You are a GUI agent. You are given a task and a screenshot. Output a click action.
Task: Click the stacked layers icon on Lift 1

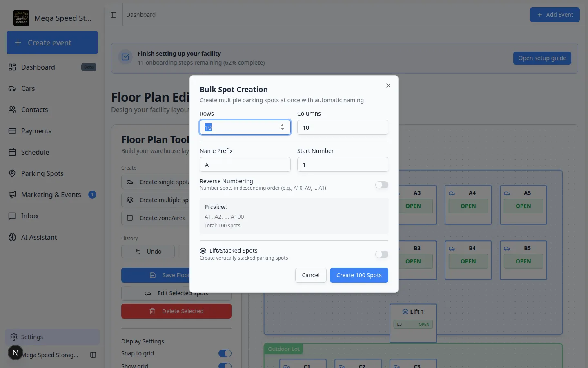(405, 312)
